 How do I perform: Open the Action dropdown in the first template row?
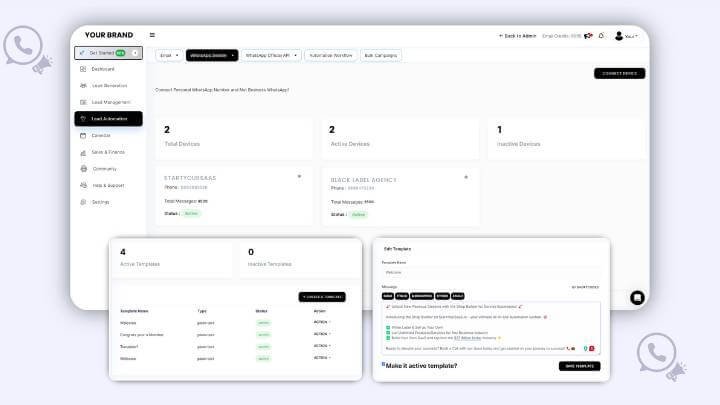tap(321, 323)
